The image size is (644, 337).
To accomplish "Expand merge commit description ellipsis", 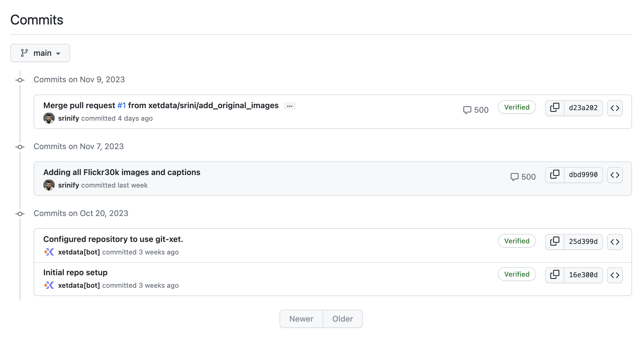I will coord(290,106).
